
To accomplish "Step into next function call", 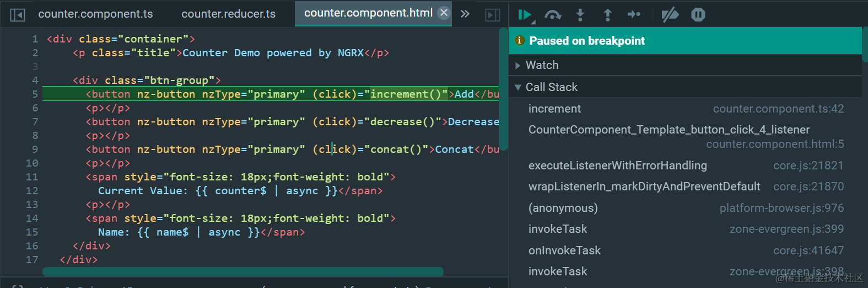I will click(580, 15).
